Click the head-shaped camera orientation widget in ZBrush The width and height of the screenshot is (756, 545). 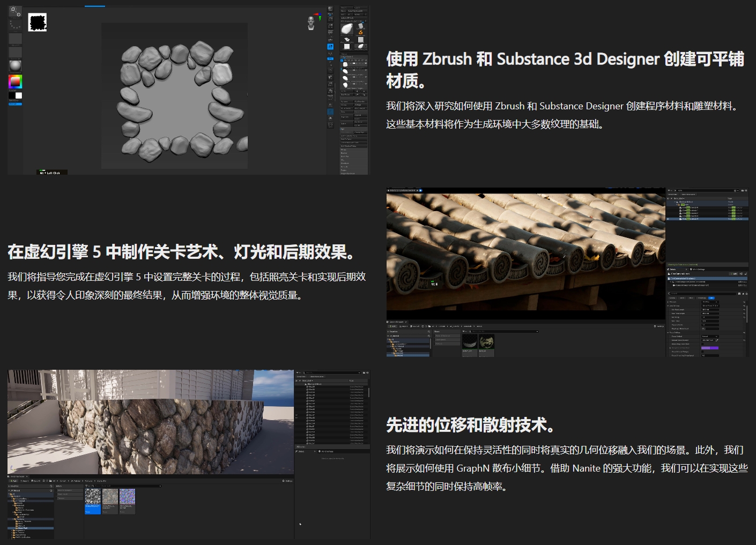[311, 23]
